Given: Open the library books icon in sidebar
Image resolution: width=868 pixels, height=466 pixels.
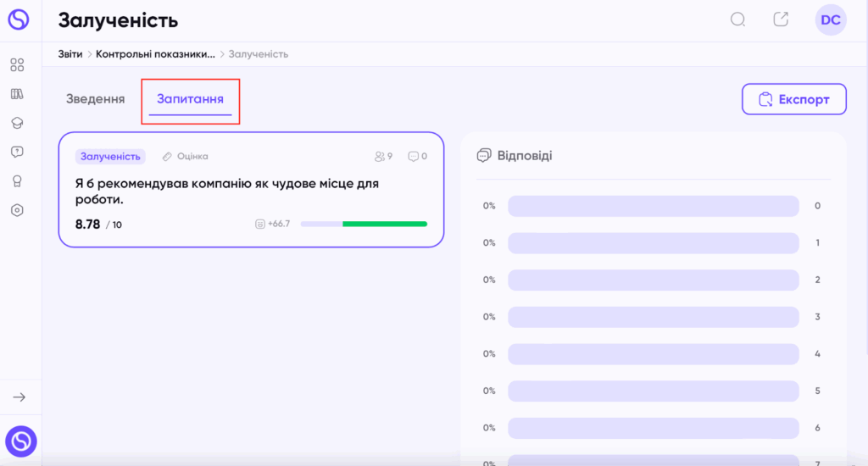Looking at the screenshot, I should coord(17,94).
